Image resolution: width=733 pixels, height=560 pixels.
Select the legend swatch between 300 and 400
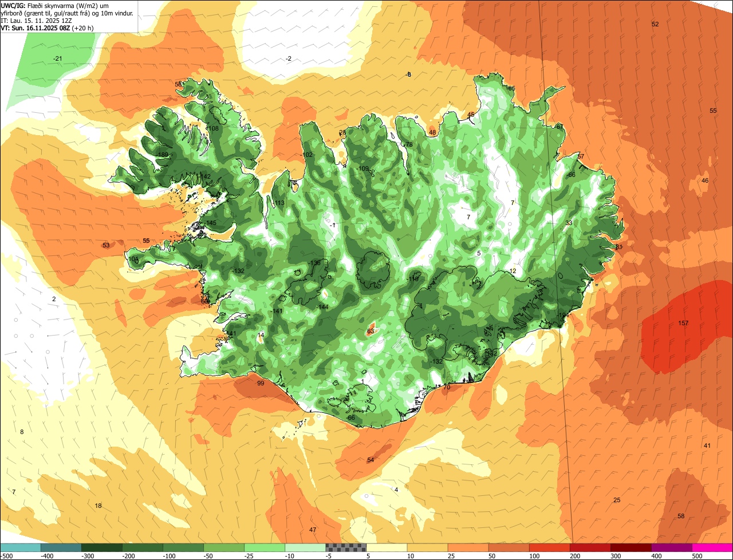tap(630, 547)
